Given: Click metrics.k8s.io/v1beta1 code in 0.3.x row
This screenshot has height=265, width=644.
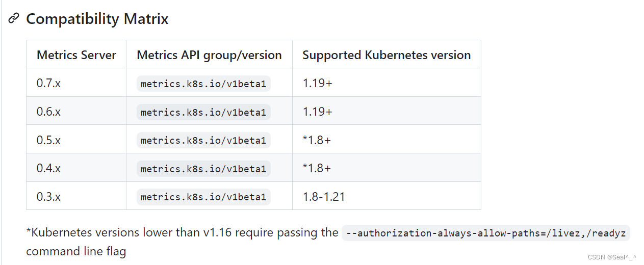Looking at the screenshot, I should [203, 197].
